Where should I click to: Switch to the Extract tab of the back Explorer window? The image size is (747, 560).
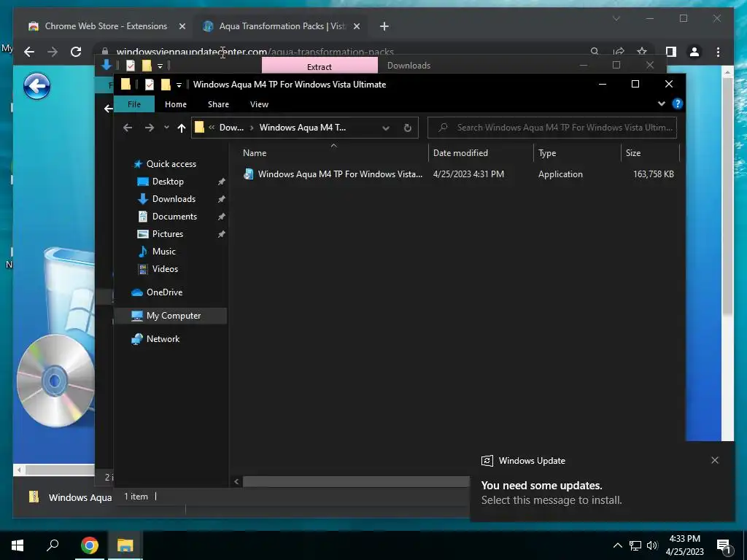pyautogui.click(x=320, y=66)
